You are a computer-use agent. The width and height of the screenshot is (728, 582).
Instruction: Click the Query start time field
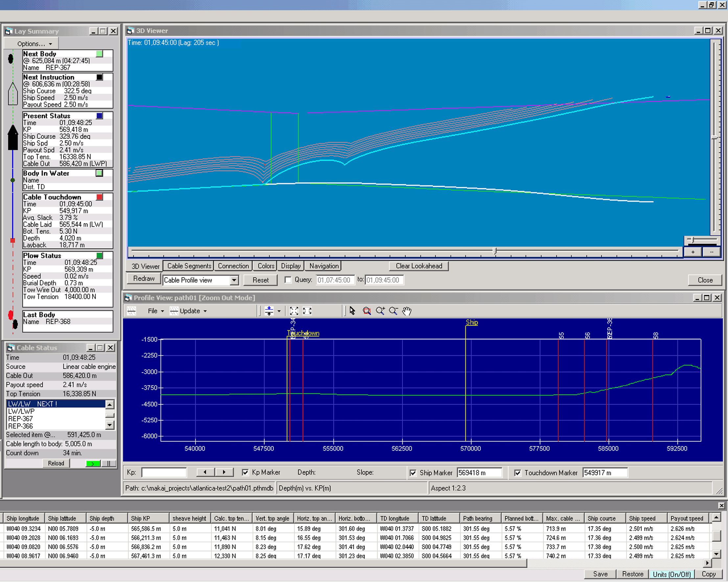(335, 280)
